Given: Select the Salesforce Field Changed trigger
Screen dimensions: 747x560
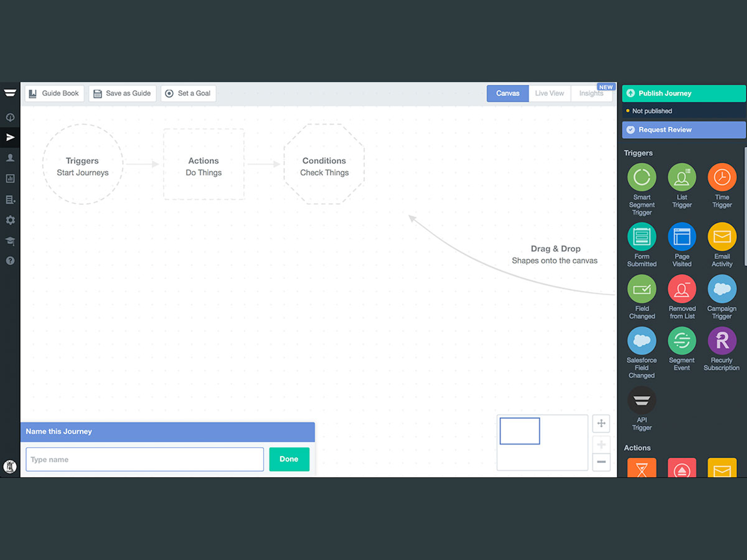Looking at the screenshot, I should pos(641,341).
